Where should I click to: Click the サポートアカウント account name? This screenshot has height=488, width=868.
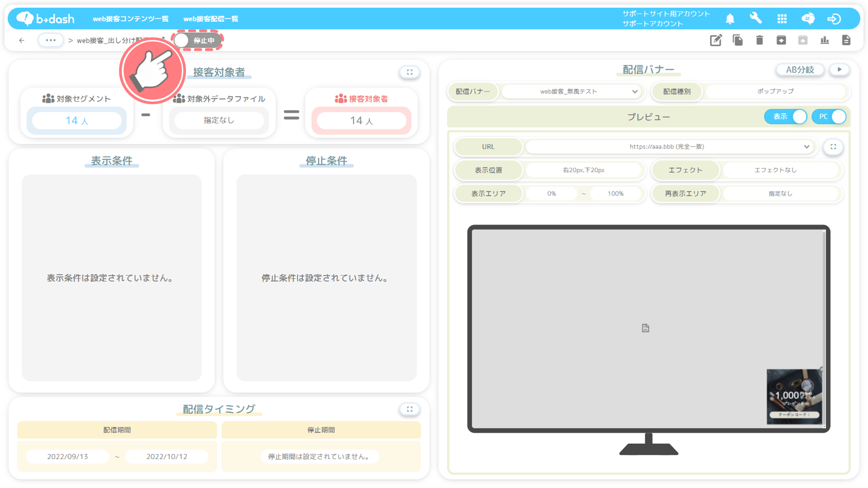click(653, 24)
